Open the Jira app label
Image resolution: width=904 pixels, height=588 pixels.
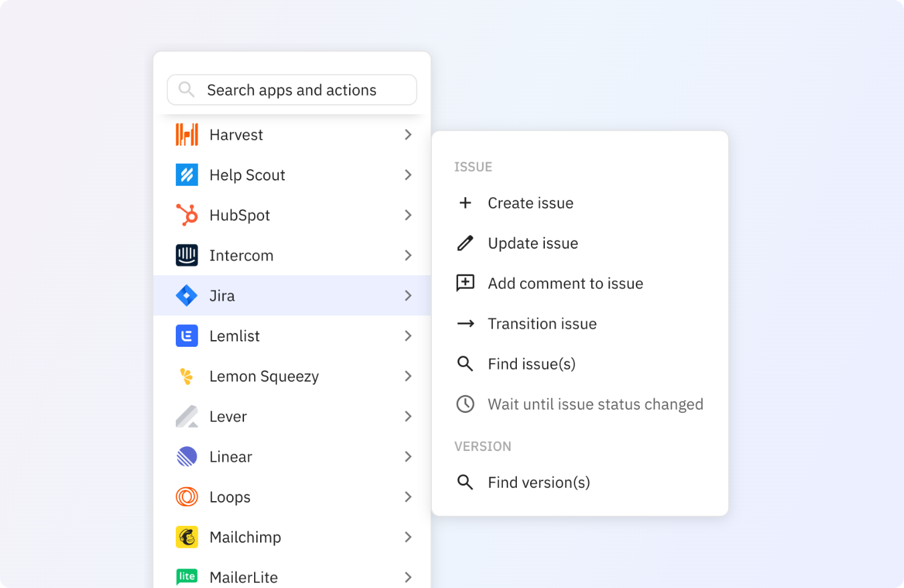(222, 295)
